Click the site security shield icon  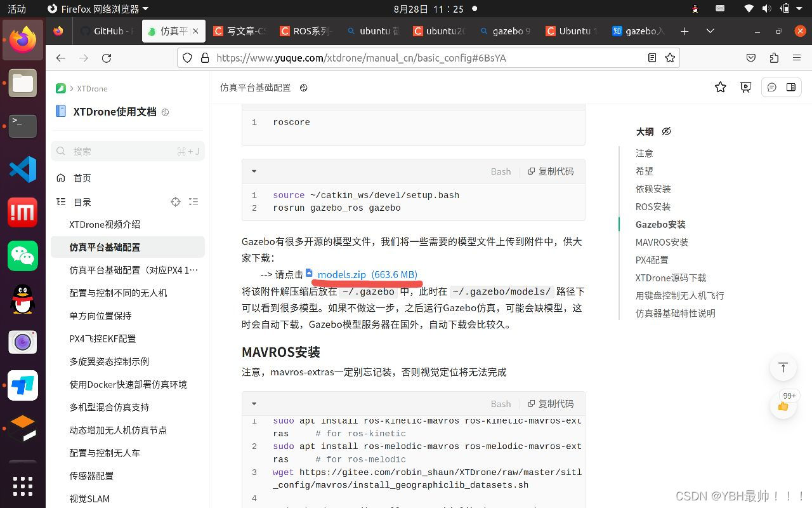pos(187,58)
